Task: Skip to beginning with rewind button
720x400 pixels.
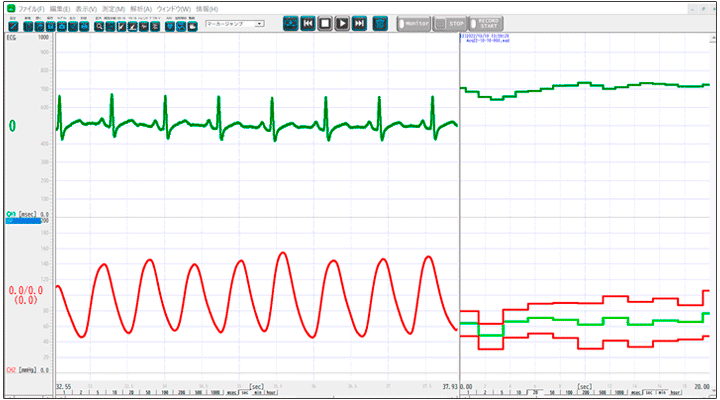Action: coord(308,23)
